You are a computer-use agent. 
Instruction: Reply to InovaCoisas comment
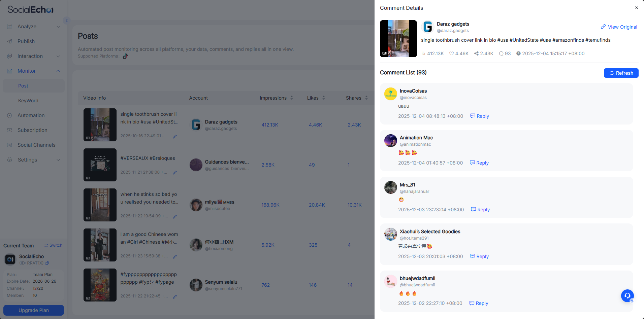tap(479, 116)
